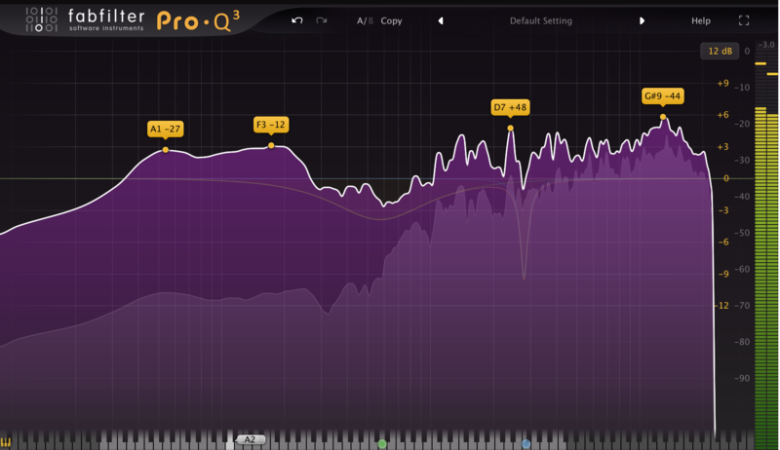The image size is (780, 450).
Task: Click the +6 dB scale label
Action: click(x=723, y=115)
